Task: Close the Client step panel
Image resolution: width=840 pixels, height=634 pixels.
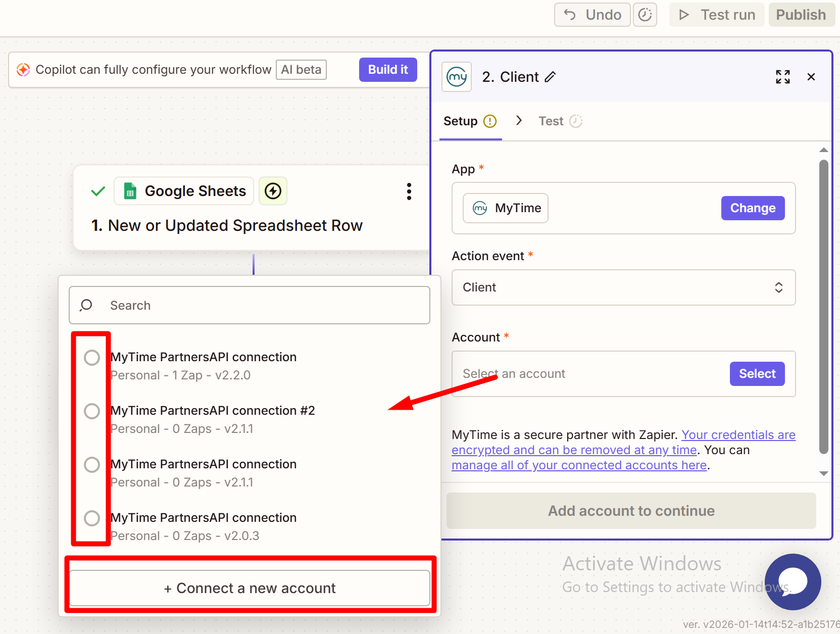Action: tap(811, 77)
